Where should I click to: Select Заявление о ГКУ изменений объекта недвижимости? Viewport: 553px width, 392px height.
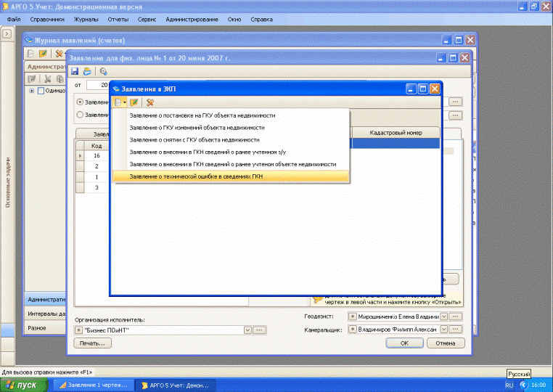(231, 127)
